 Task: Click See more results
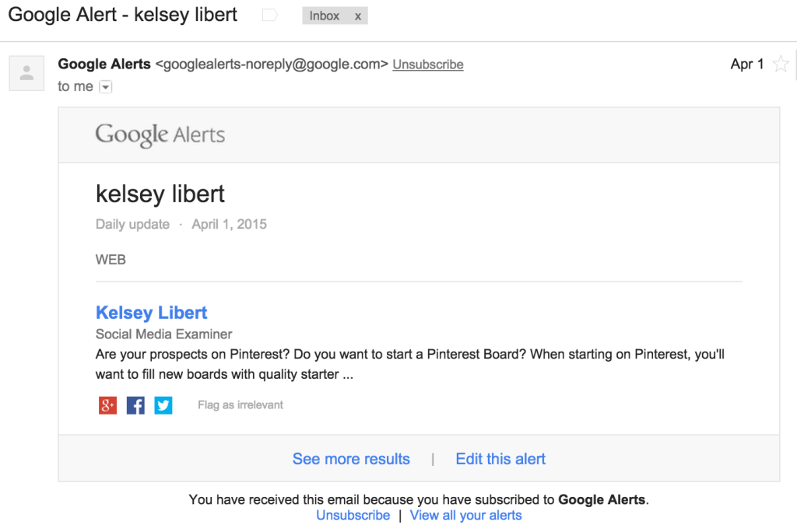pos(351,459)
